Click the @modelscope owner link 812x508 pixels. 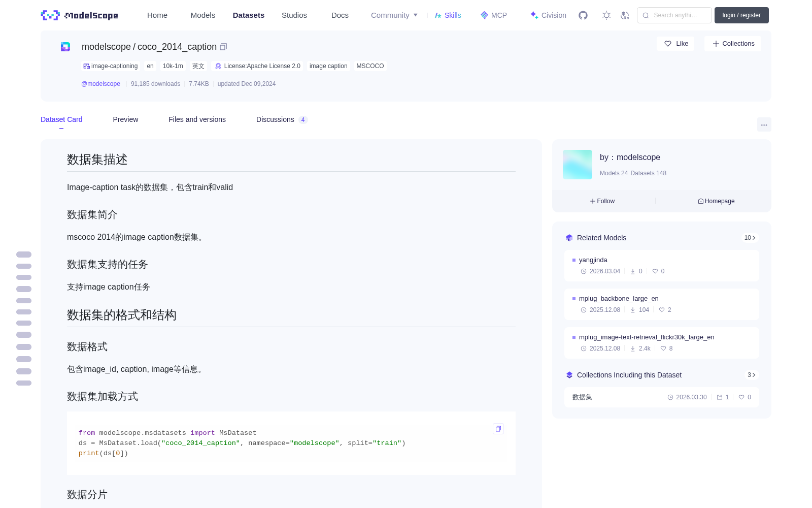coord(100,84)
